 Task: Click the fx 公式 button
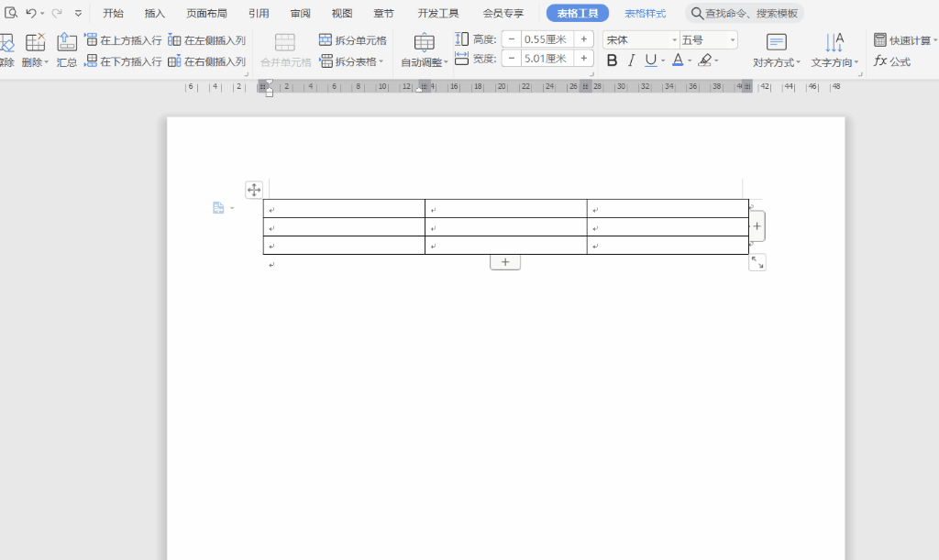click(x=892, y=61)
